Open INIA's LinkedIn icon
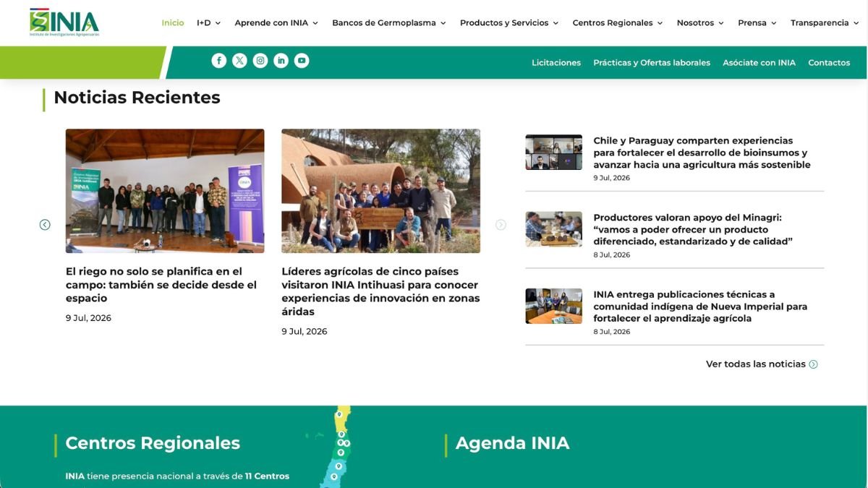The width and height of the screenshot is (868, 488). coord(281,61)
